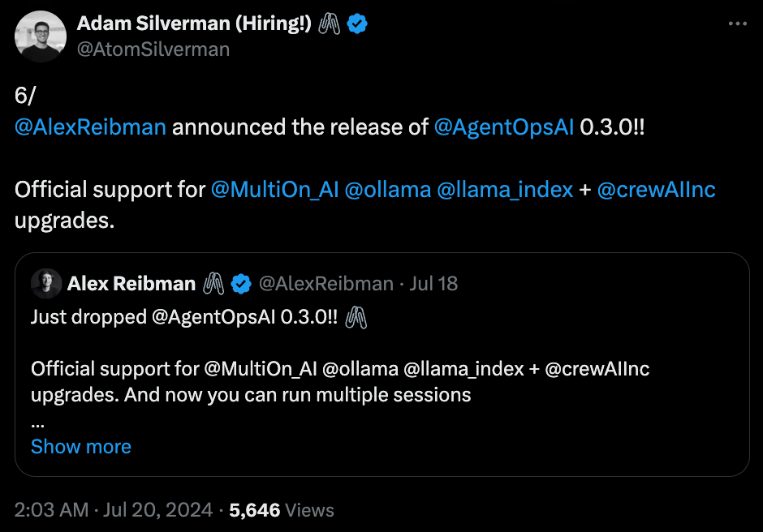Click the @AtomSilverman handle under the name
This screenshot has width=763, height=532.
153,49
